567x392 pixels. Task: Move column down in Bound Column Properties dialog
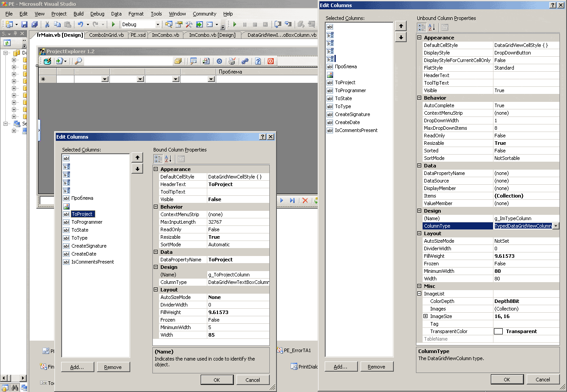(137, 168)
